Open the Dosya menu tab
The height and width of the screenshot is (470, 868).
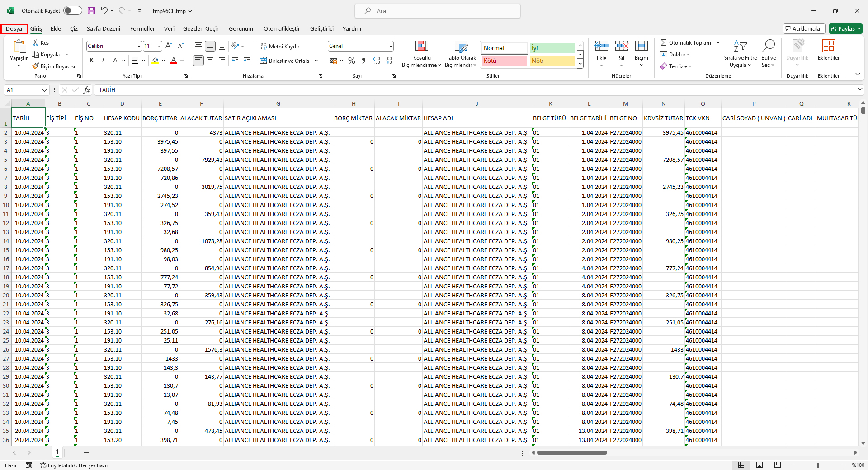pyautogui.click(x=14, y=28)
